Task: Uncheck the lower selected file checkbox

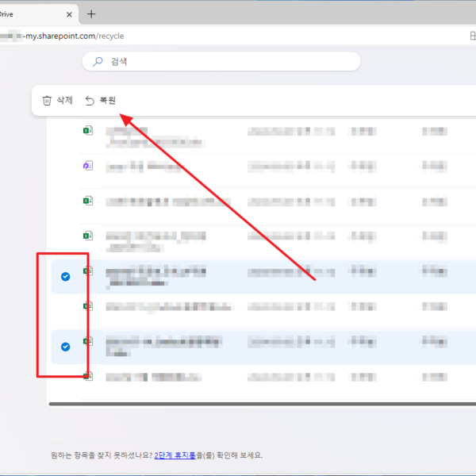Action: pos(66,347)
